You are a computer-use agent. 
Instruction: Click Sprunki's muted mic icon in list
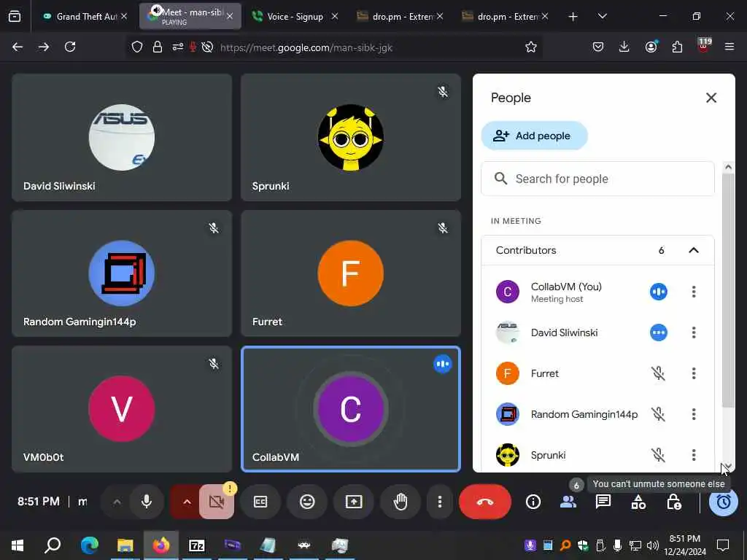pyautogui.click(x=659, y=455)
